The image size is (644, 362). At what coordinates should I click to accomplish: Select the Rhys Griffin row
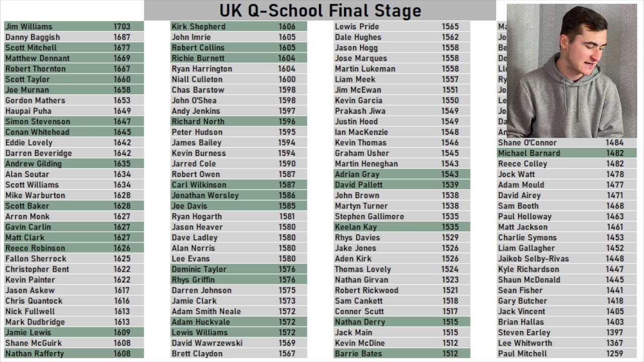point(238,280)
